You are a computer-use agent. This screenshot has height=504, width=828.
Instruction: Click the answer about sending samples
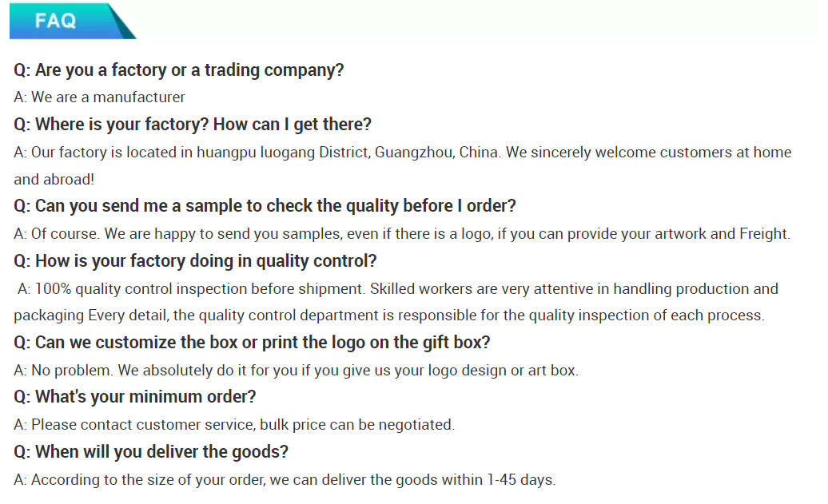[402, 234]
